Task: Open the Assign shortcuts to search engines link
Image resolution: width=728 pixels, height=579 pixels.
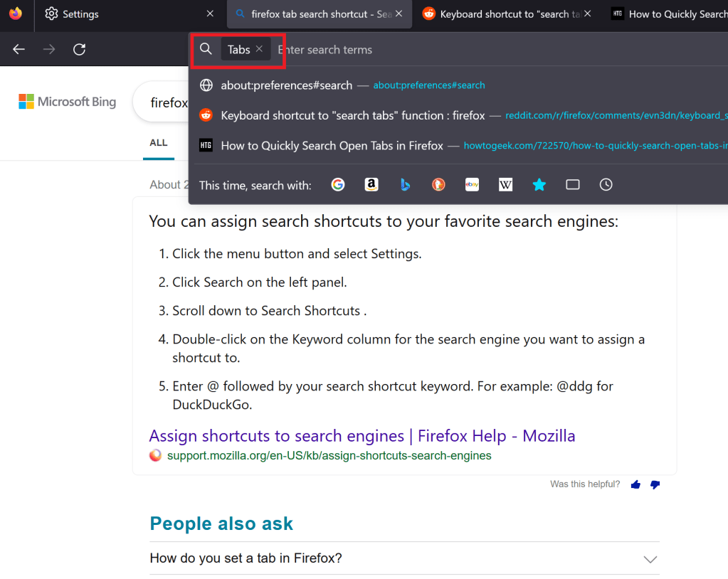Action: pyautogui.click(x=362, y=436)
